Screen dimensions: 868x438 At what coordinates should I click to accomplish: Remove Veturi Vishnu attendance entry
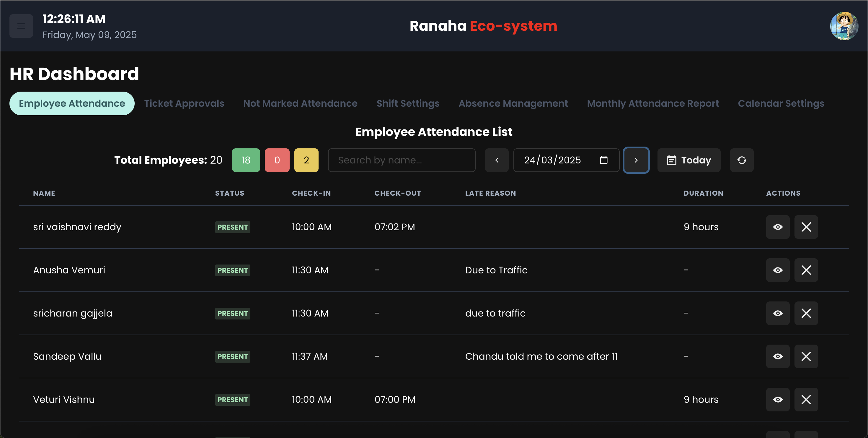click(x=806, y=400)
